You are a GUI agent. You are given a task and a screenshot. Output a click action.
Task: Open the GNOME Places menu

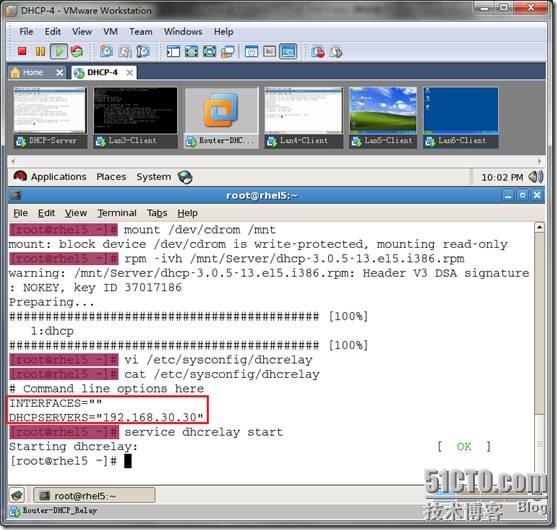point(111,177)
